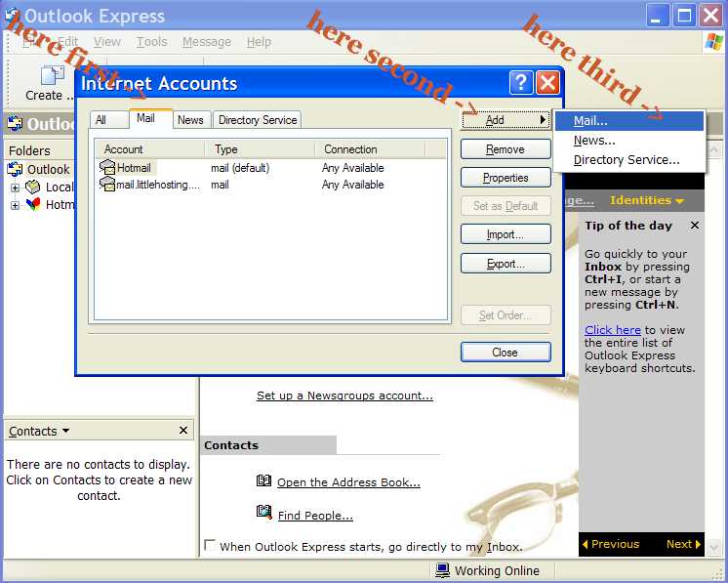Open the View menu
The width and height of the screenshot is (728, 583).
[106, 42]
